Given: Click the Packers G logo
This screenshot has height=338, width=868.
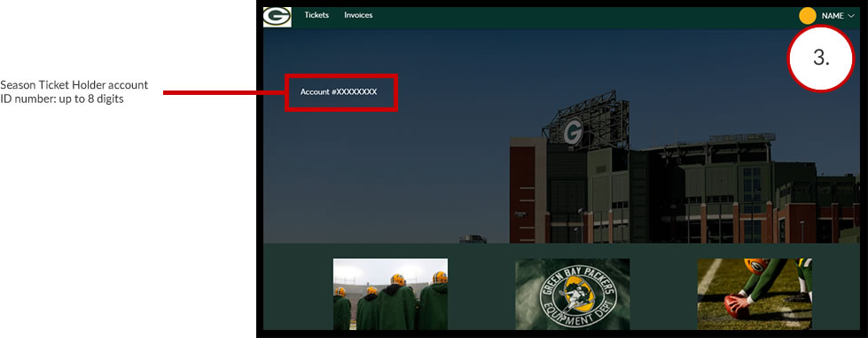Looking at the screenshot, I should point(277,17).
